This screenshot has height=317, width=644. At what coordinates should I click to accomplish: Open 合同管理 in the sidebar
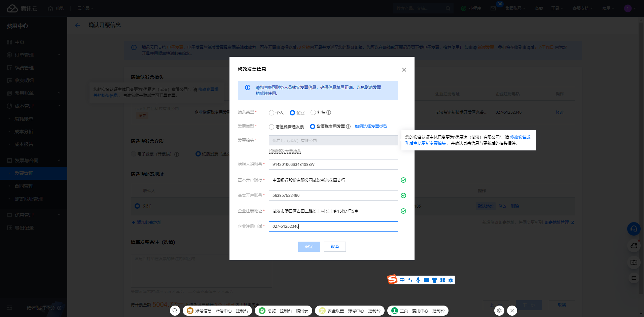[x=24, y=186]
